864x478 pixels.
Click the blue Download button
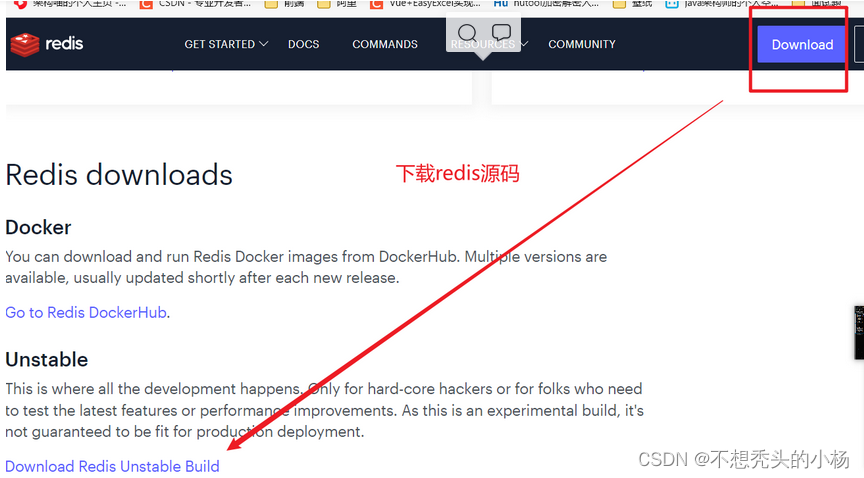coord(802,44)
